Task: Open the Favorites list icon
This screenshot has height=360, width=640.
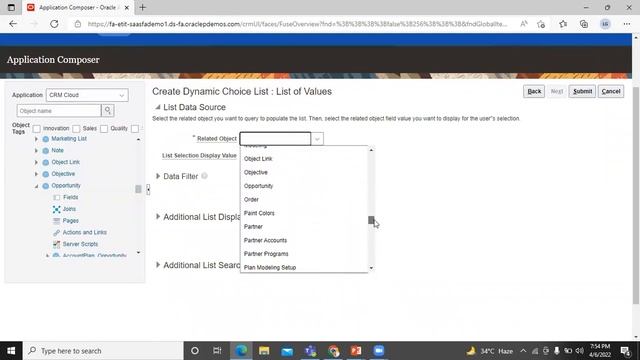Action: tap(563, 24)
